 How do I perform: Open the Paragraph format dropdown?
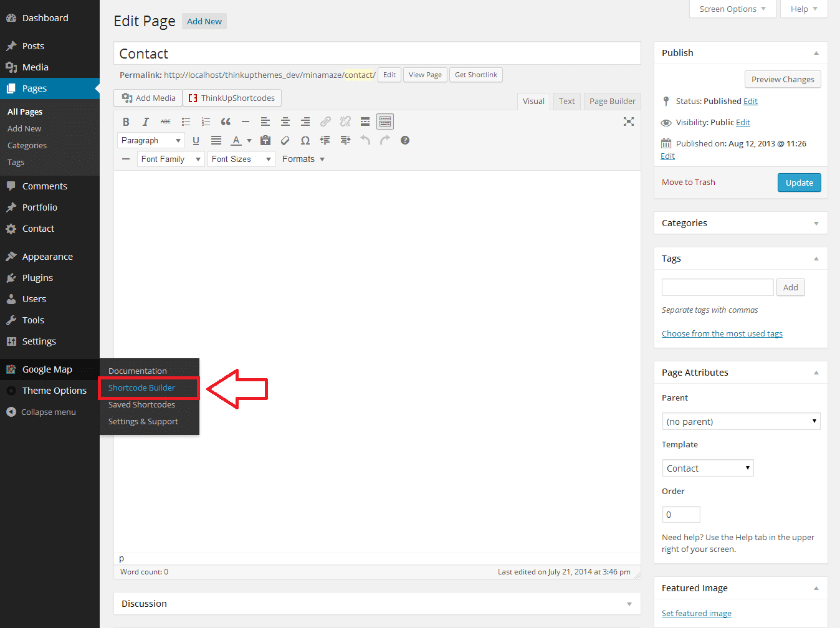[x=151, y=141]
